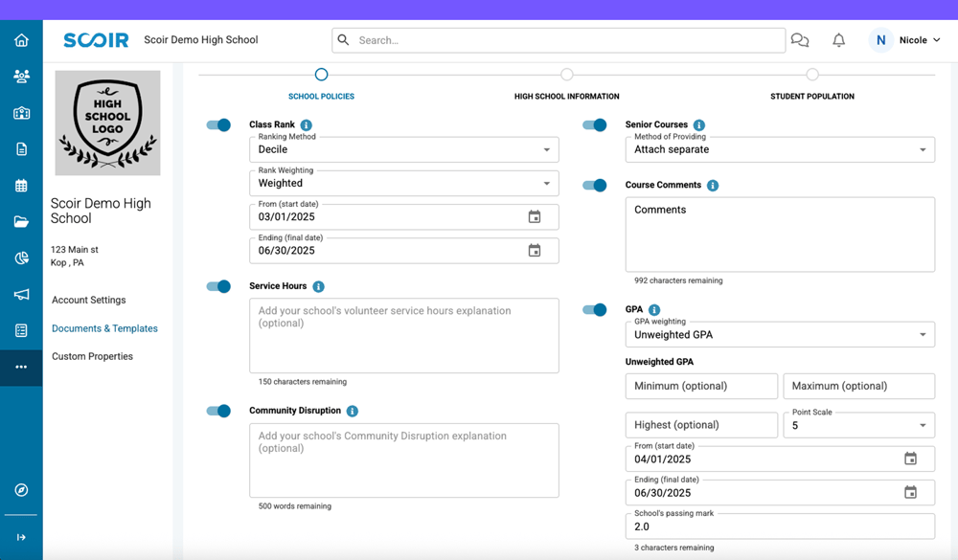Click the Home icon in sidebar

21,40
